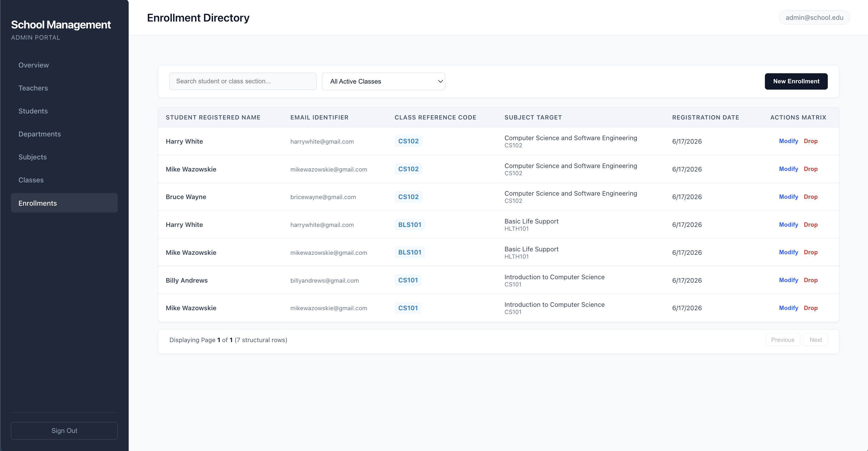Click the Previous page button
This screenshot has height=451, width=868.
[782, 340]
